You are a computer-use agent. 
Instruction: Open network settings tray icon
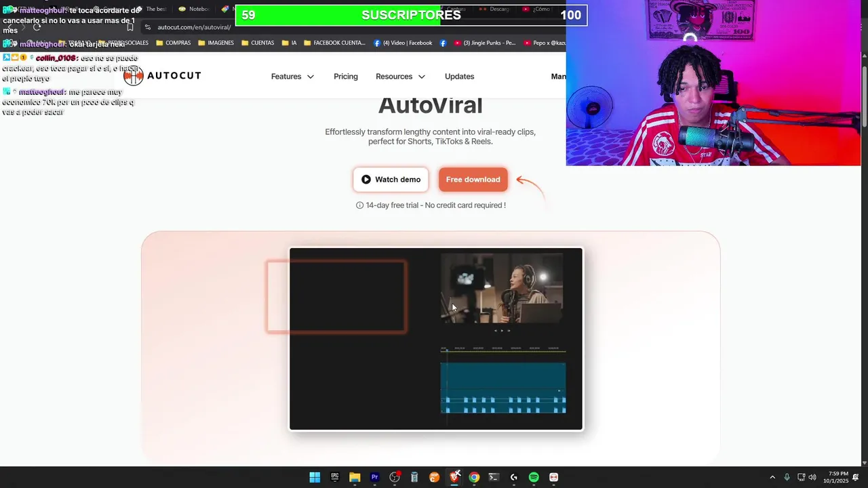(801, 477)
